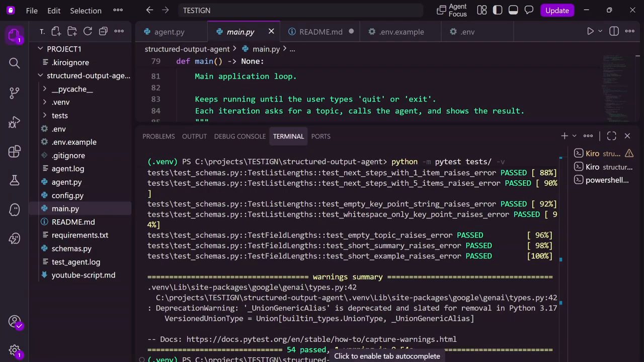Click the TESTIGN command center search box
The width and height of the screenshot is (644, 362).
pos(300,10)
